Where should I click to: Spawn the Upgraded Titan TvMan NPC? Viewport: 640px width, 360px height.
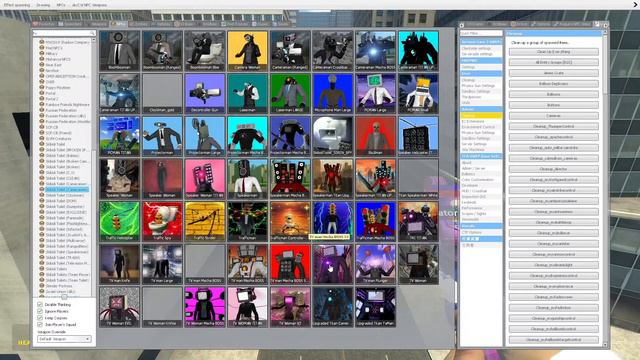pos(376,307)
